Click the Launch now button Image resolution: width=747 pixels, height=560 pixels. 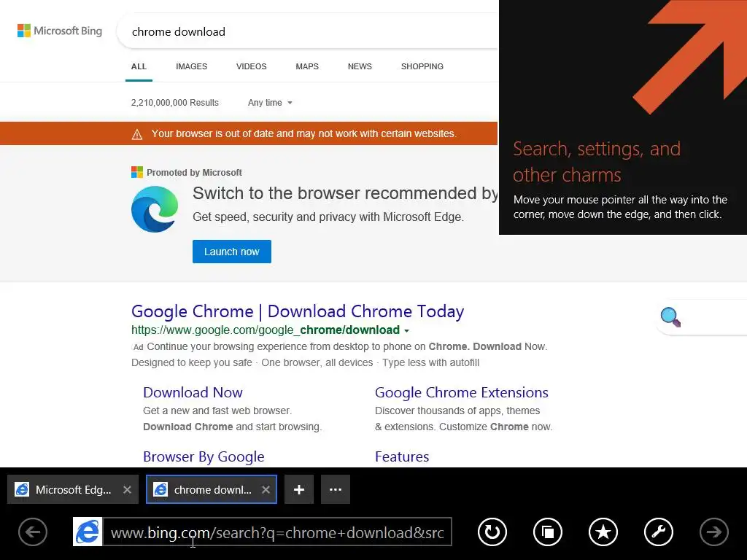pyautogui.click(x=232, y=252)
